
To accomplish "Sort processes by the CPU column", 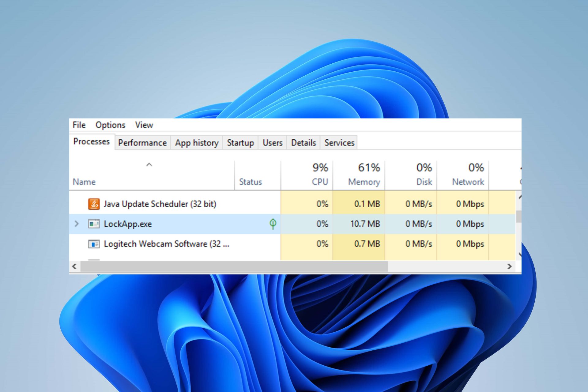I will point(319,175).
